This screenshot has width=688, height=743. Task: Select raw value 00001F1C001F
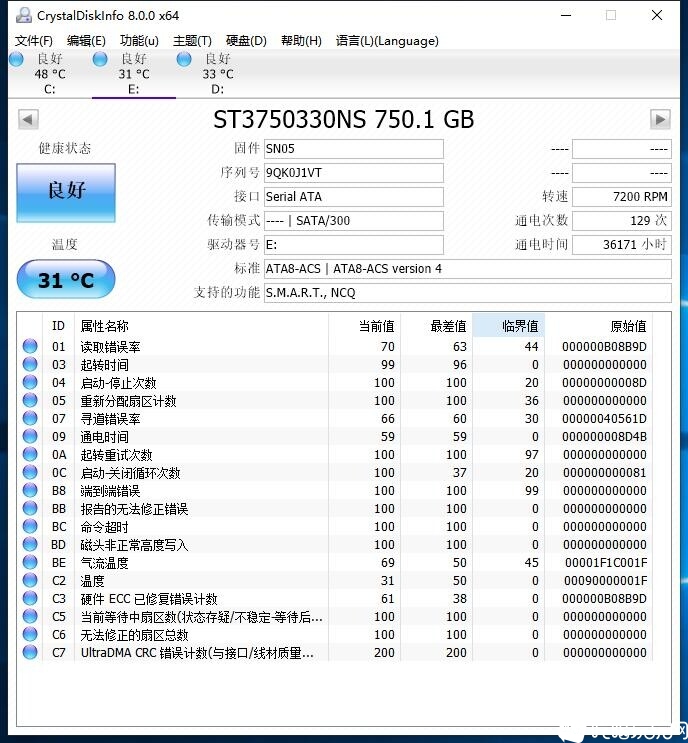click(606, 563)
